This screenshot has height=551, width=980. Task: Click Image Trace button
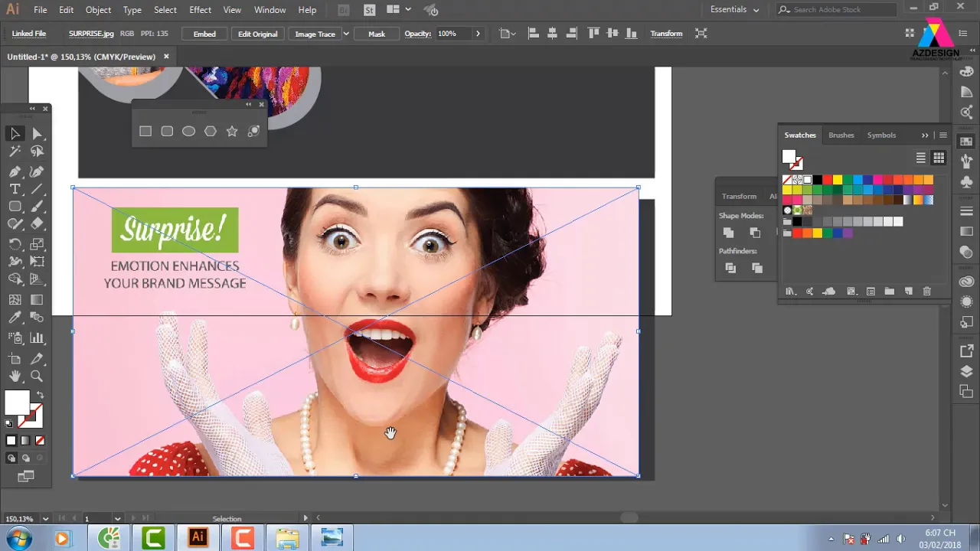coord(315,34)
